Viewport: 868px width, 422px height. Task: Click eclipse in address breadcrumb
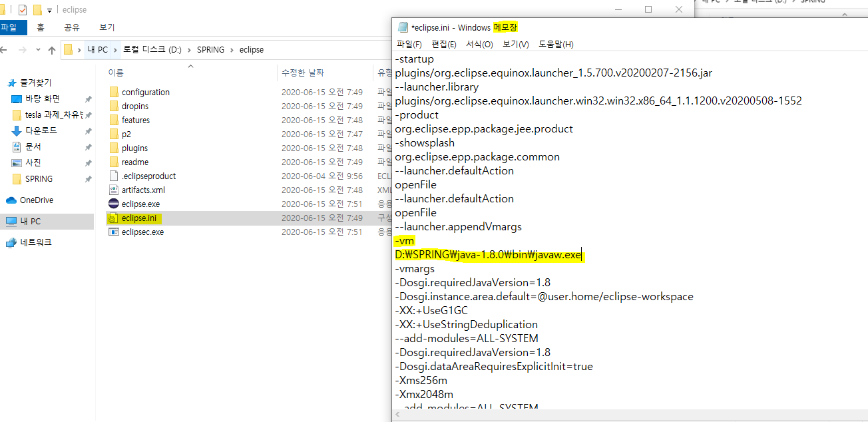coord(252,50)
